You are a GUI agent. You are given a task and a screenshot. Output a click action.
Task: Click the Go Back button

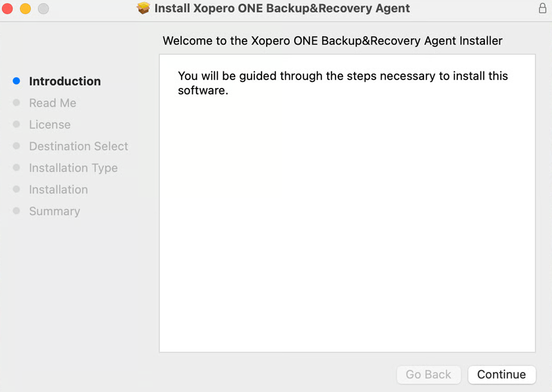click(x=429, y=375)
